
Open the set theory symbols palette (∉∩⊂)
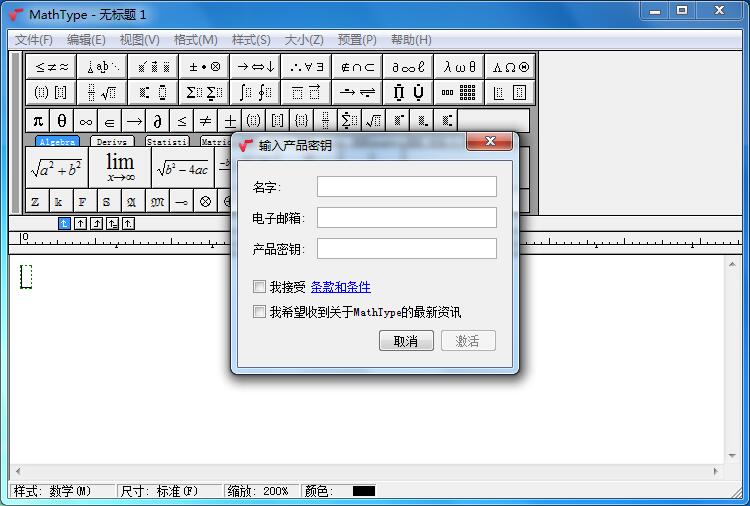(358, 67)
